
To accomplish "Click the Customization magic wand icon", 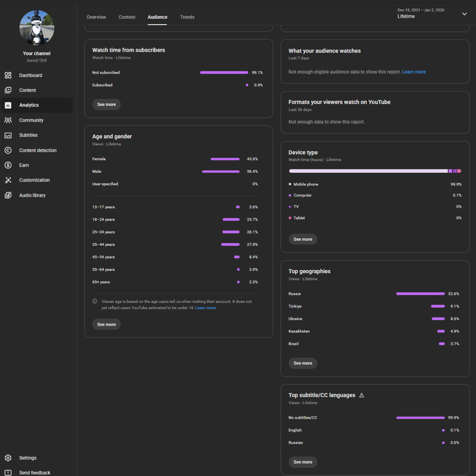I will pos(8,180).
